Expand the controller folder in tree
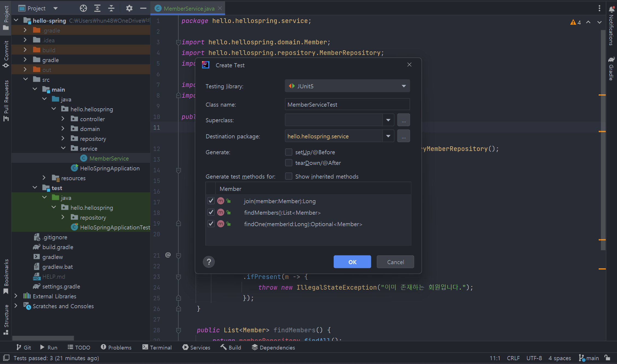 tap(63, 119)
